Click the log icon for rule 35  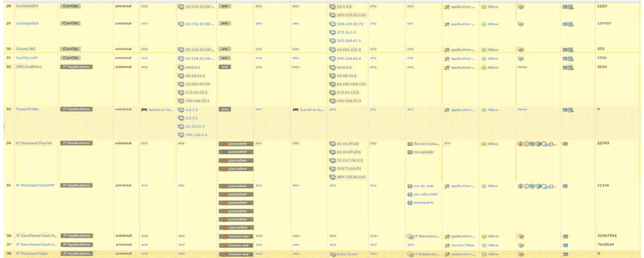565,186
